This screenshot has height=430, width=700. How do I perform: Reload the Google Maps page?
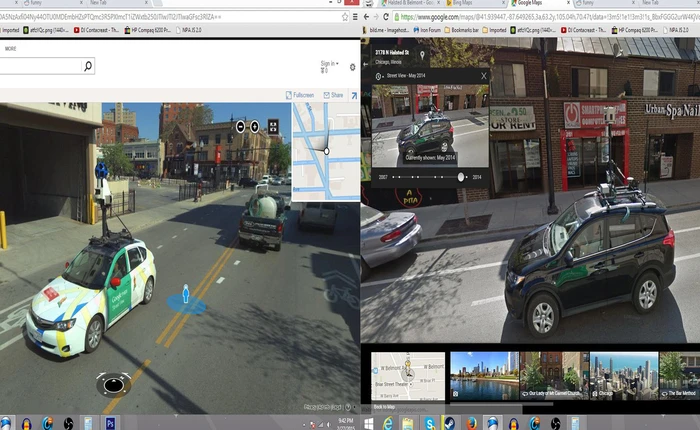[x=386, y=17]
